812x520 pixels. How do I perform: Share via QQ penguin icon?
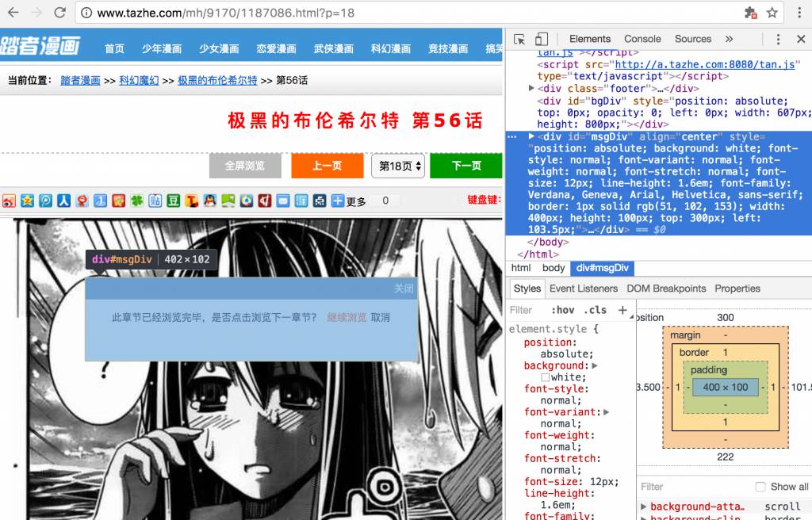[209, 201]
